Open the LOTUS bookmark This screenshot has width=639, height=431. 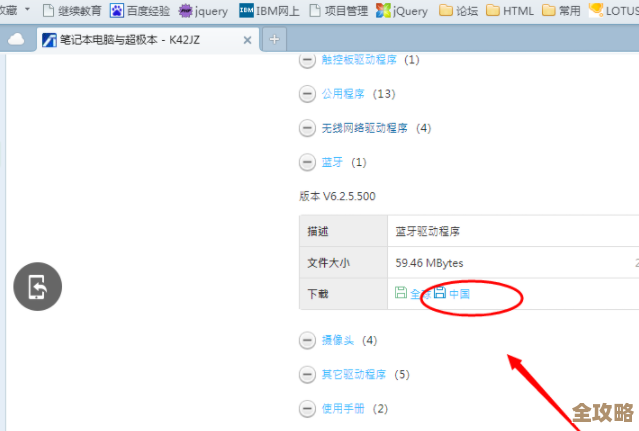tap(614, 11)
